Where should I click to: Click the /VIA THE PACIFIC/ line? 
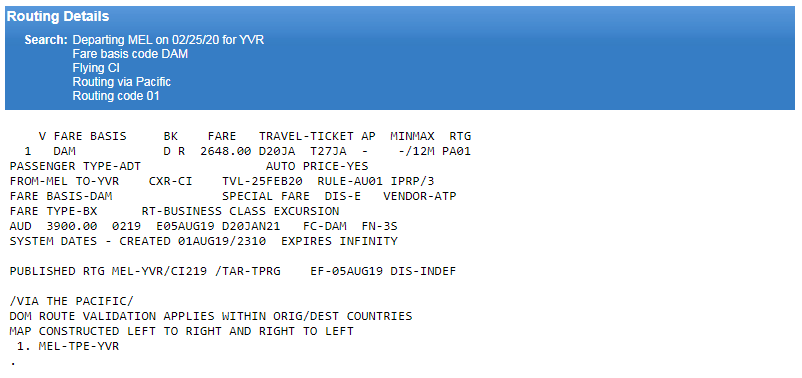pyautogui.click(x=71, y=301)
